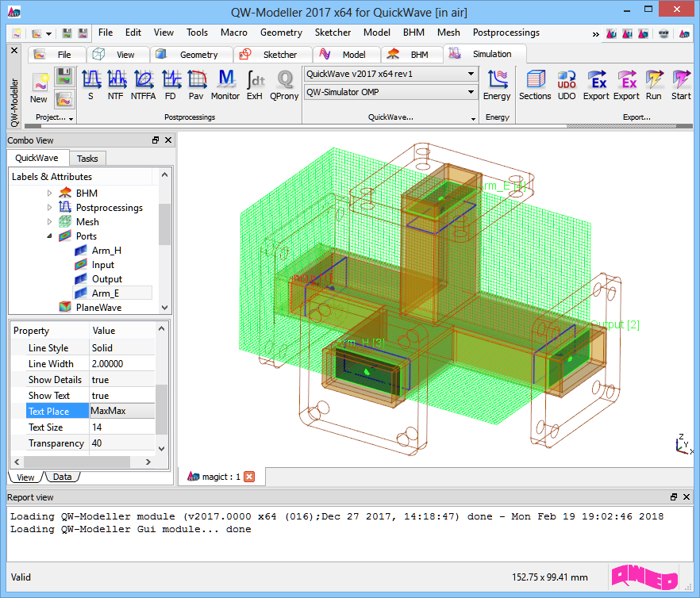
Task: Click the NTFFA postprocessing icon
Action: [144, 84]
